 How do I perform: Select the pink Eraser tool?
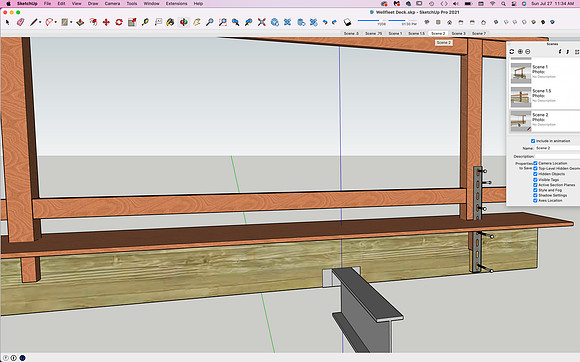[x=21, y=22]
